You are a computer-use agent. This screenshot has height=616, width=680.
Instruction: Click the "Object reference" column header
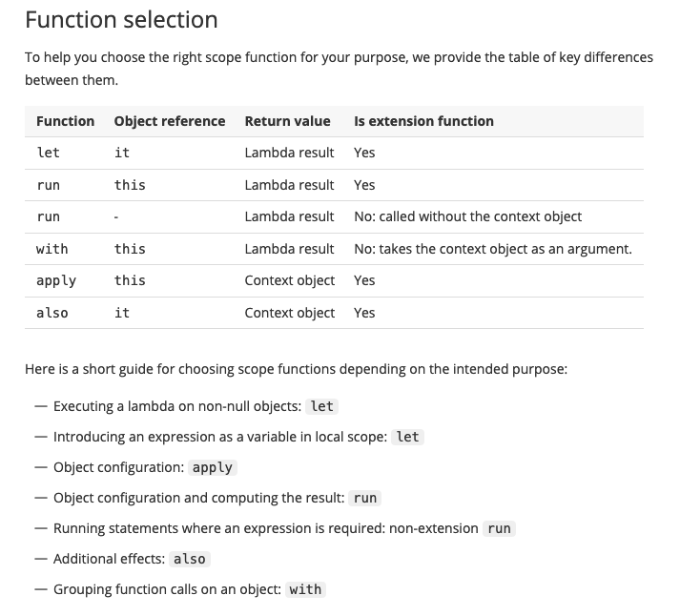(x=170, y=121)
